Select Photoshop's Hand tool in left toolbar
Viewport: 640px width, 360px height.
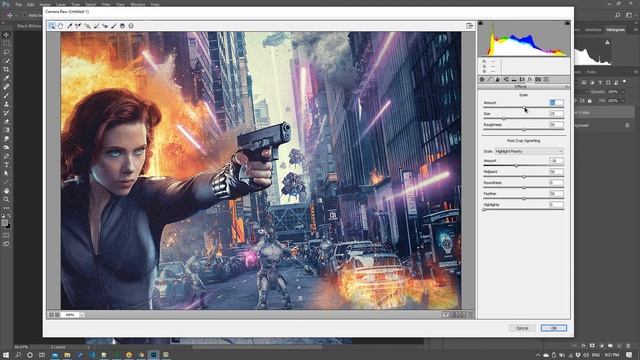(6, 191)
